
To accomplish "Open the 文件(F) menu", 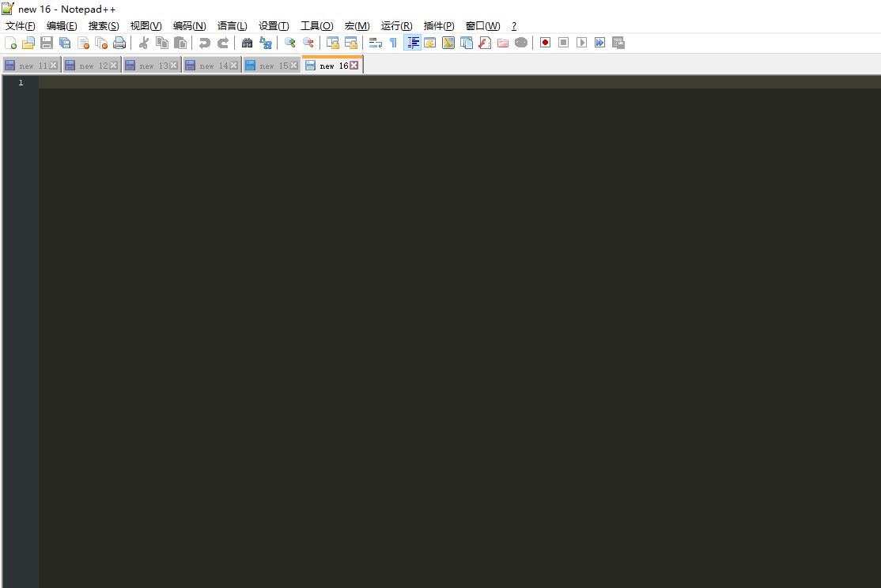I will click(x=21, y=26).
